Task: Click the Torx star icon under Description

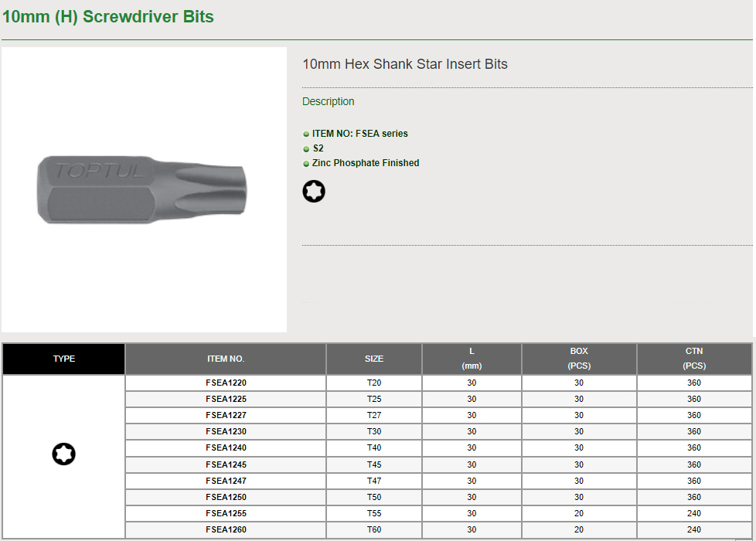Action: pyautogui.click(x=314, y=192)
